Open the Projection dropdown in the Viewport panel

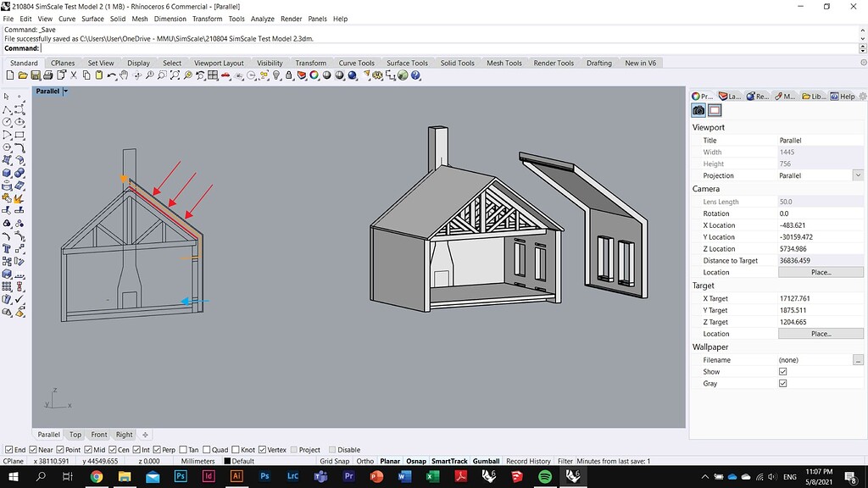click(859, 175)
